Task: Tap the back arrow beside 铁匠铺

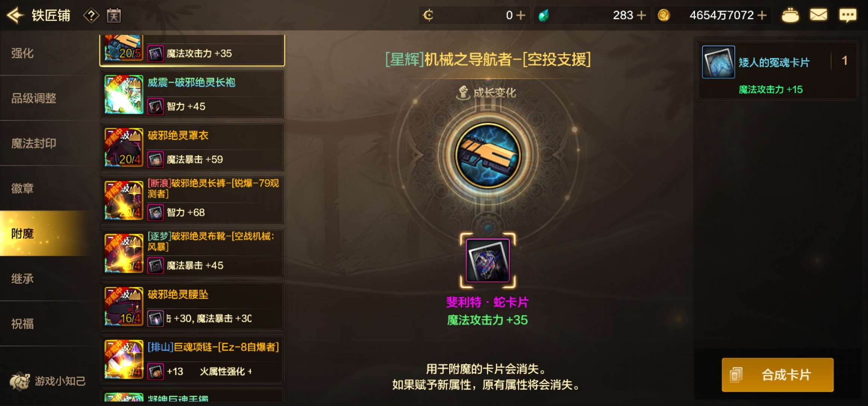Action: point(15,15)
